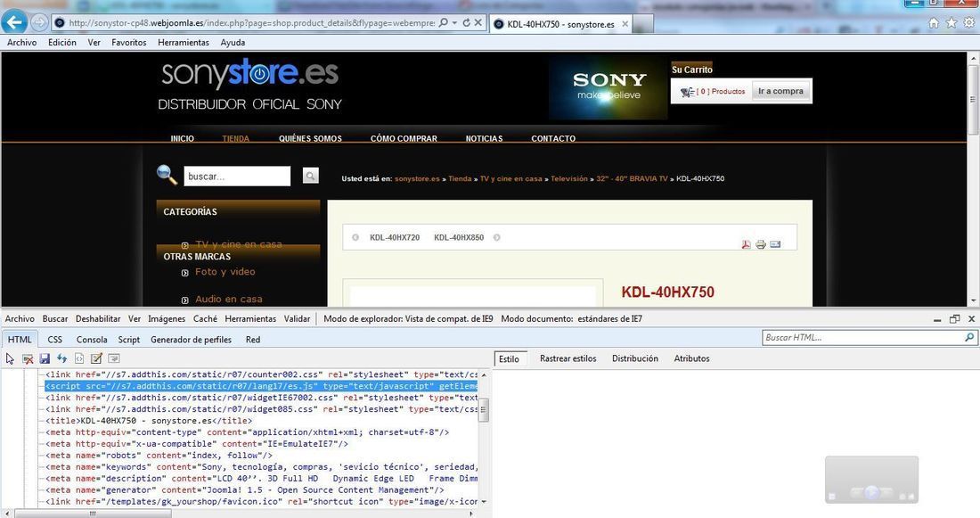Go to CONTACTO nav link

tap(553, 139)
